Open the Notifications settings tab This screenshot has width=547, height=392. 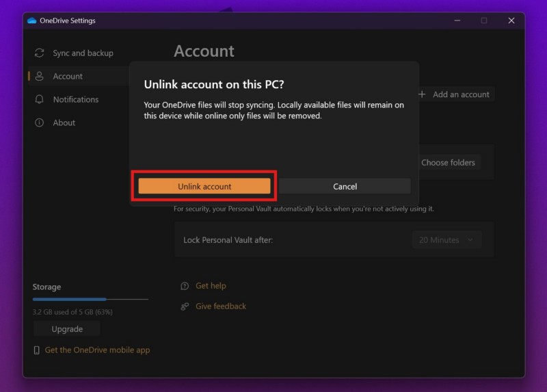75,99
